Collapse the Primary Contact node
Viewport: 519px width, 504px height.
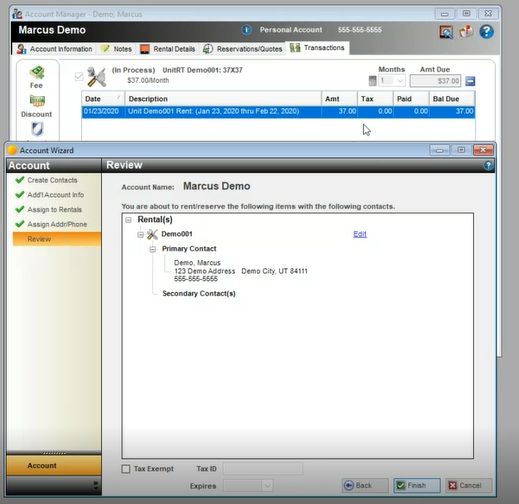153,249
